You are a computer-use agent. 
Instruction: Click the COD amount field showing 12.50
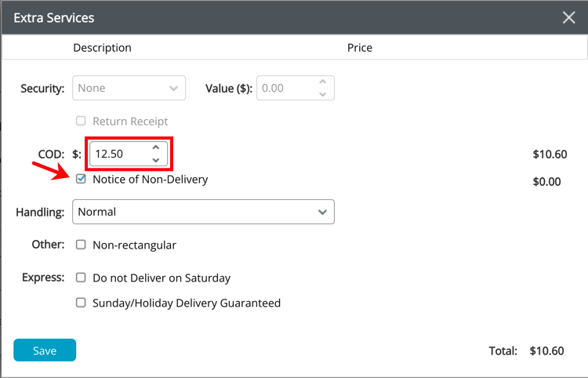(118, 154)
